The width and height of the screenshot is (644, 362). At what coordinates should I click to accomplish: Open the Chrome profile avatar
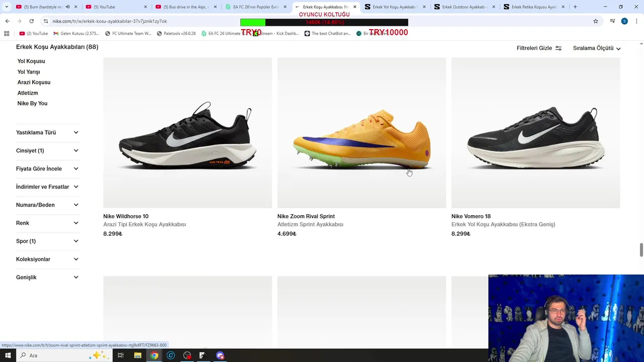point(624,21)
